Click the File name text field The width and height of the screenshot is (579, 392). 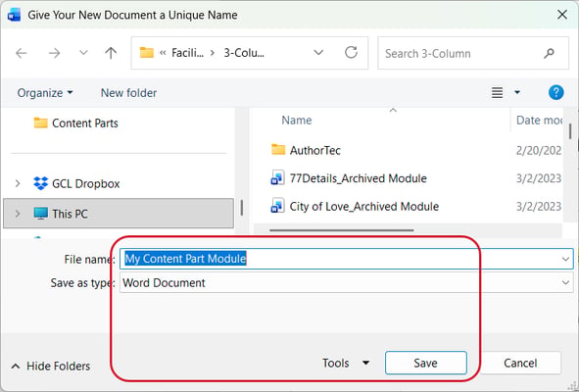point(347,259)
